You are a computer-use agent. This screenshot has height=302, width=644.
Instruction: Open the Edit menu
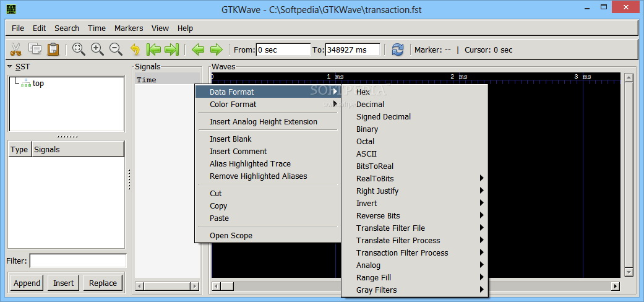click(x=40, y=28)
